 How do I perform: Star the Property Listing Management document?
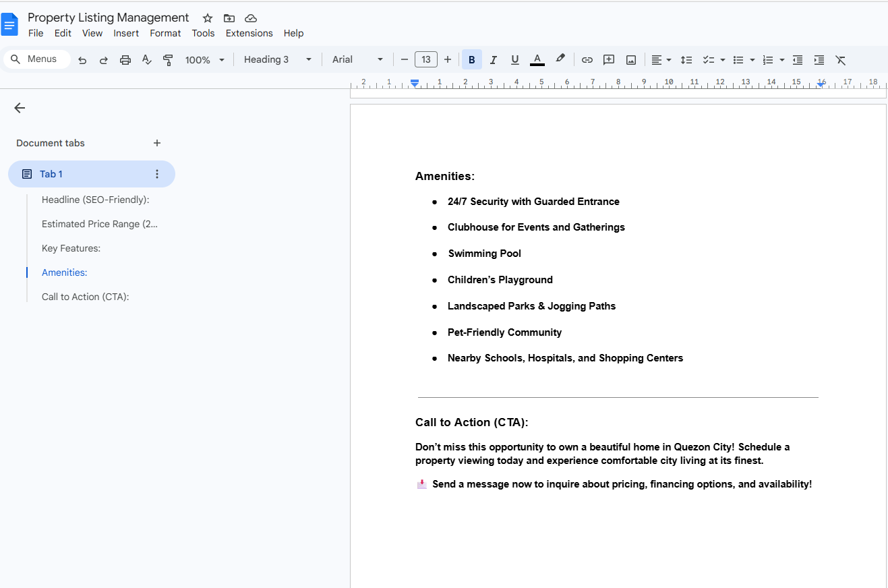208,18
